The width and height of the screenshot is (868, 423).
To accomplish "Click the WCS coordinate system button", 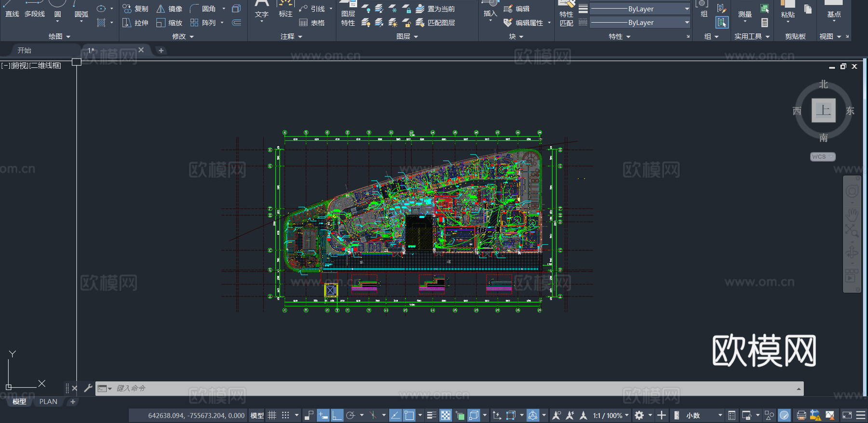I will [822, 157].
